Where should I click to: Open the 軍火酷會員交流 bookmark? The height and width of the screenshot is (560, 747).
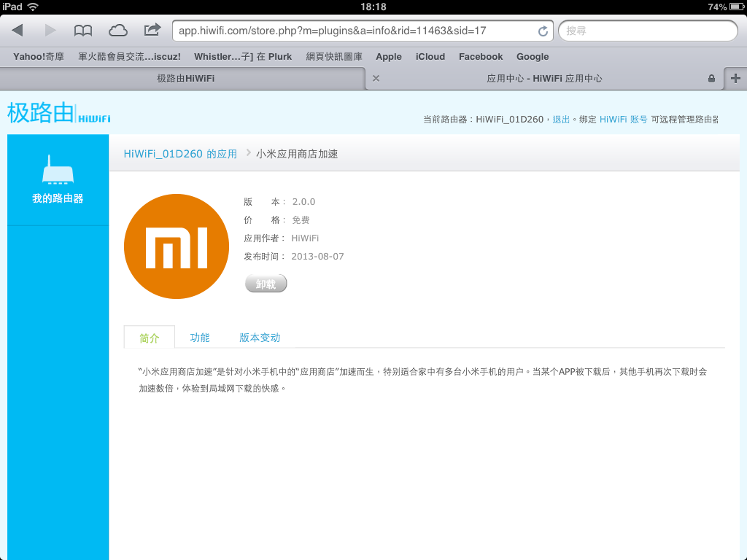(129, 57)
